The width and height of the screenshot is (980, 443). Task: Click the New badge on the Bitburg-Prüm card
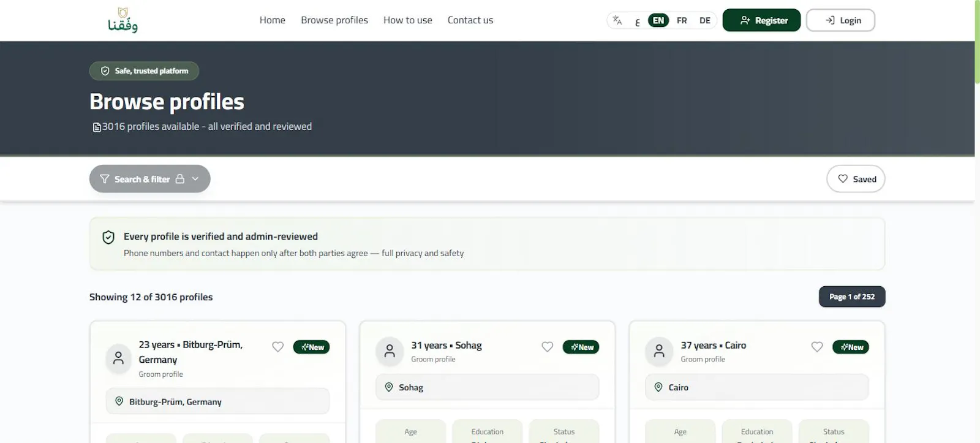pyautogui.click(x=312, y=347)
